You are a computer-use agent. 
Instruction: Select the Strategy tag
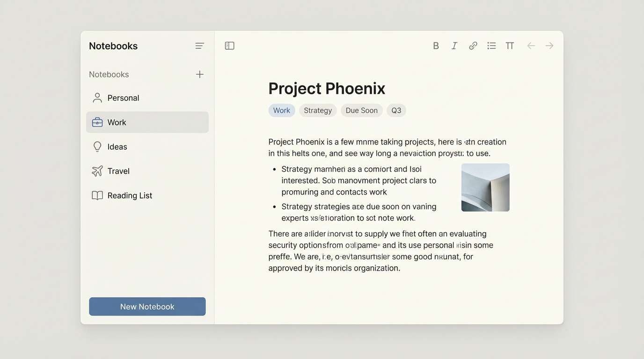(x=317, y=110)
